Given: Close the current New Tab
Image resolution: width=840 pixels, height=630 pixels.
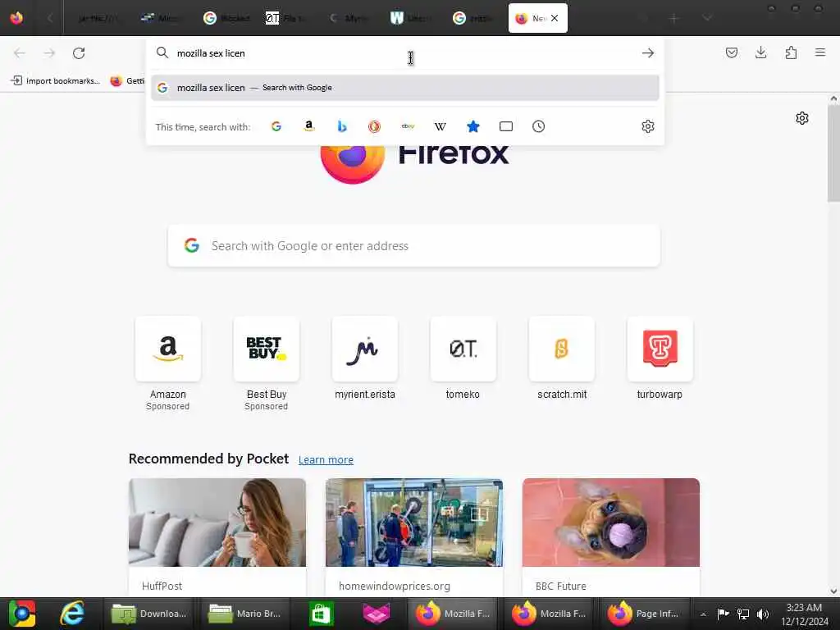Looking at the screenshot, I should [555, 18].
